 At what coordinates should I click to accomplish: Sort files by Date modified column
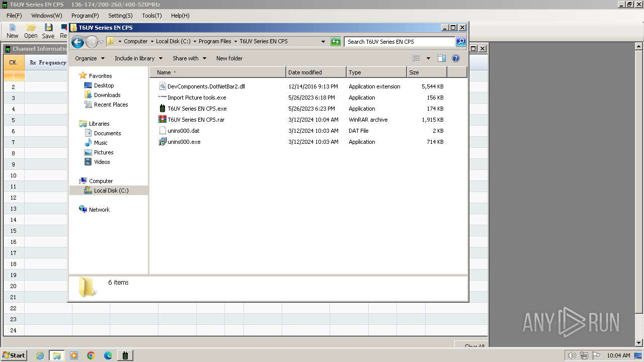(x=316, y=72)
